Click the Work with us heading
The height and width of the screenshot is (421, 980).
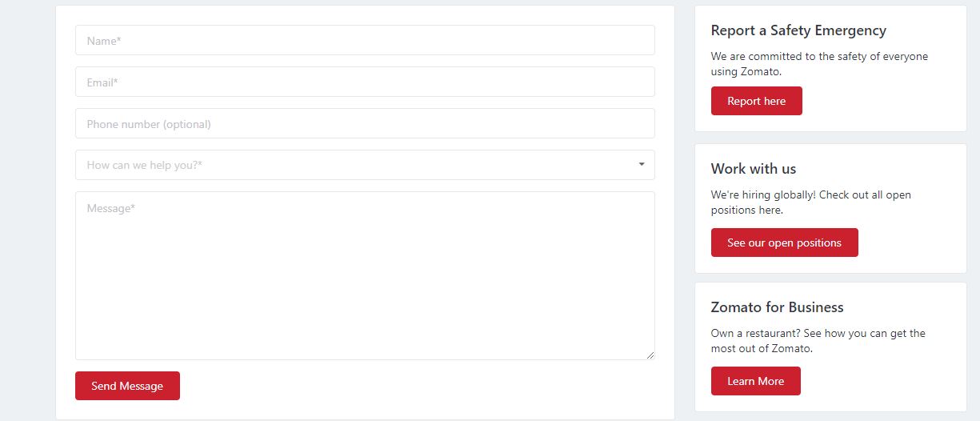[x=754, y=169]
